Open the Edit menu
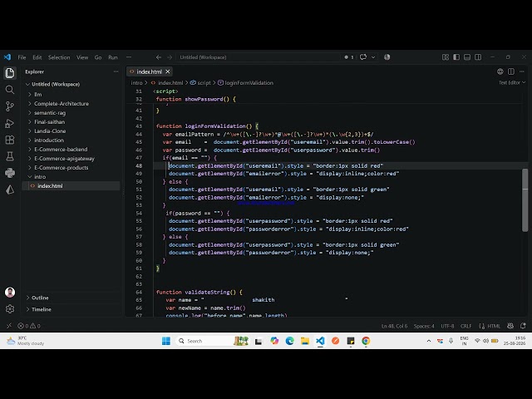Screen dimensions: 532x399 (37, 57)
